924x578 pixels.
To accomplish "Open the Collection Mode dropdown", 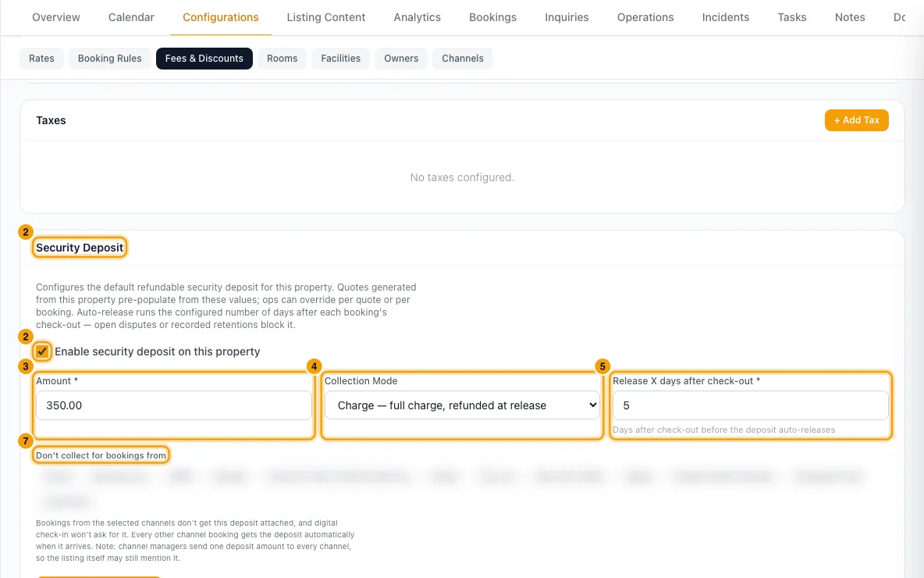I will [462, 405].
